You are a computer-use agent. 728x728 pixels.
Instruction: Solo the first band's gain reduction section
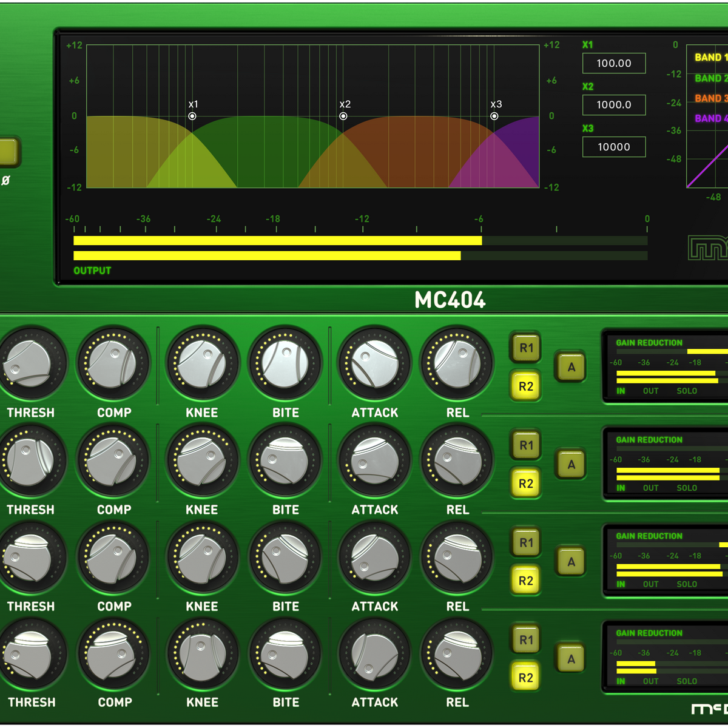[687, 391]
